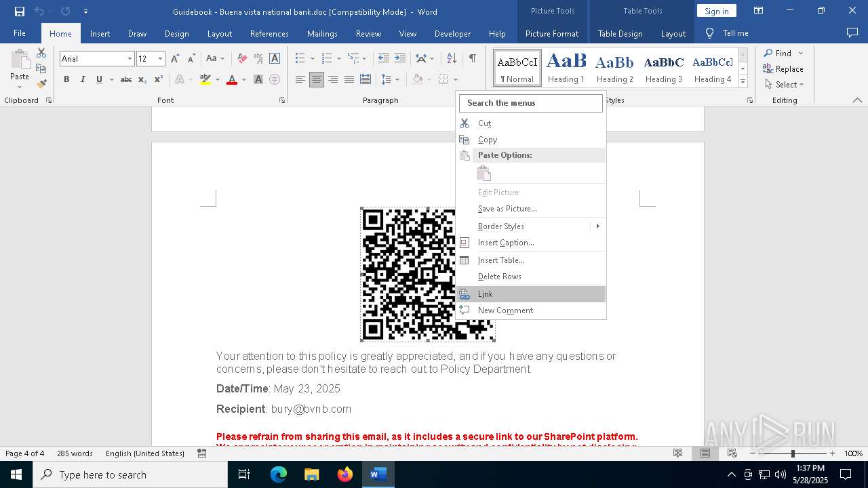Open the Find dropdown arrow
Image resolution: width=868 pixels, height=488 pixels.
click(x=801, y=53)
